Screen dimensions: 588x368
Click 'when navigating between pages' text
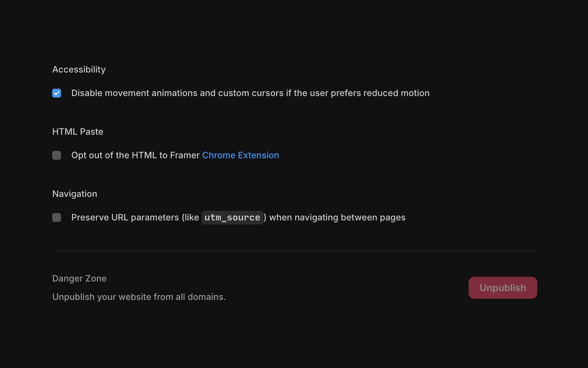(337, 217)
